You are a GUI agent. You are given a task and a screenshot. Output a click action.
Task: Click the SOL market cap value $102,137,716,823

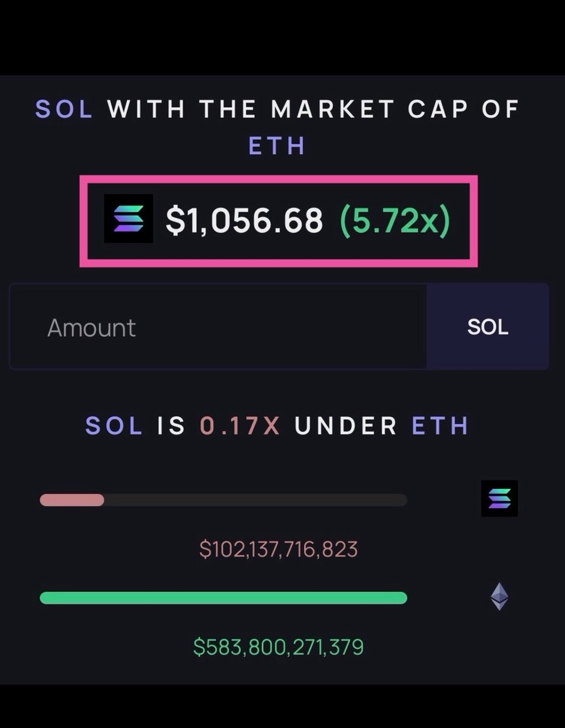click(279, 550)
